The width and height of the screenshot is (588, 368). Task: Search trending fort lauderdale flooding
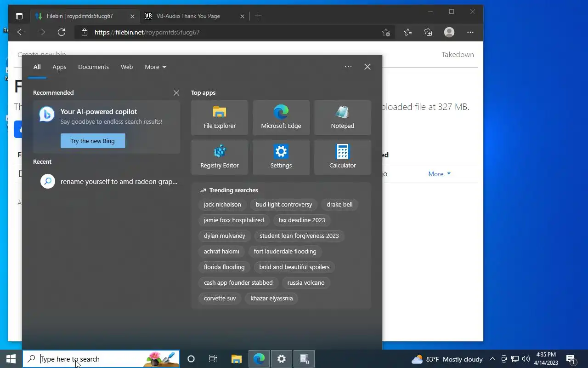(285, 251)
